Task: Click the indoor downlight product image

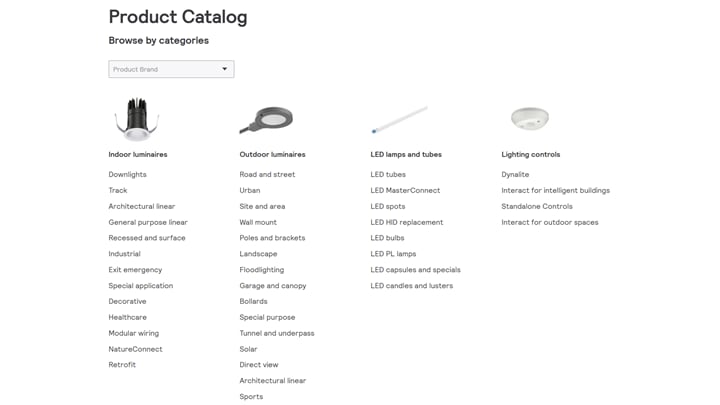Action: click(x=136, y=119)
